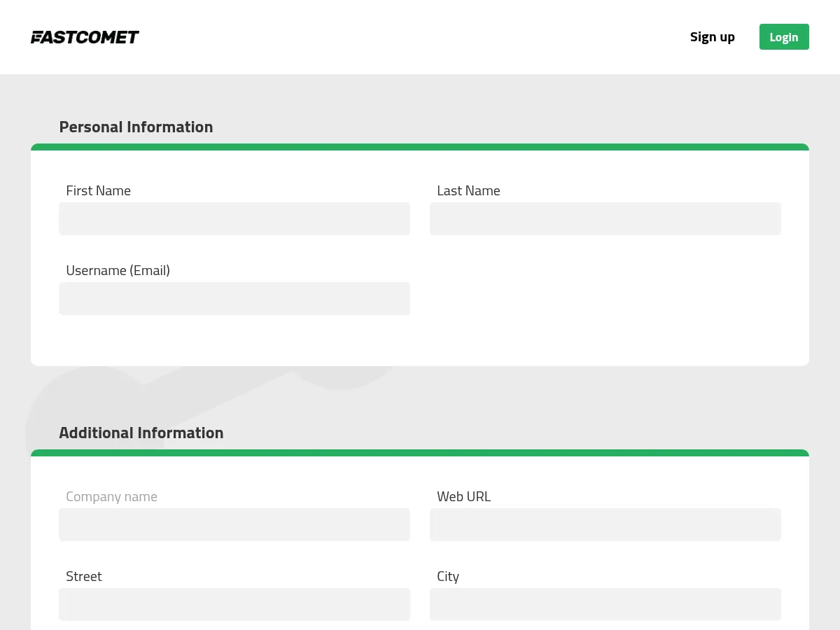
Task: Click the Personal Information heading
Action: click(136, 127)
